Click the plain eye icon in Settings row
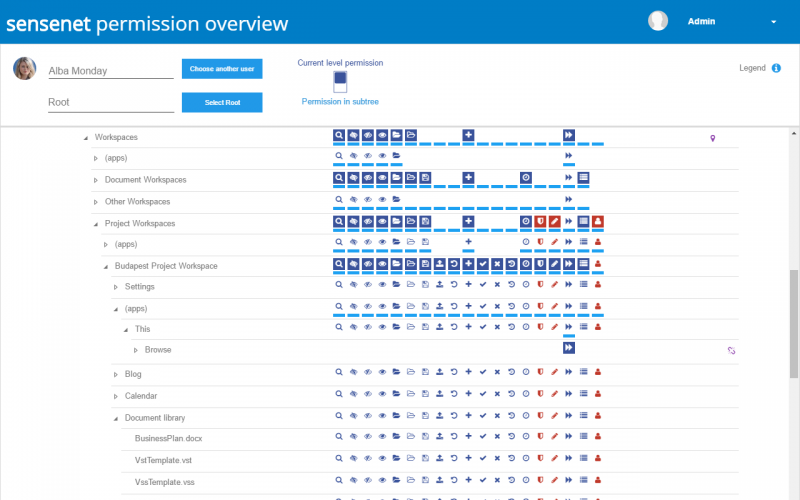Image resolution: width=800 pixels, height=500 pixels. (382, 285)
